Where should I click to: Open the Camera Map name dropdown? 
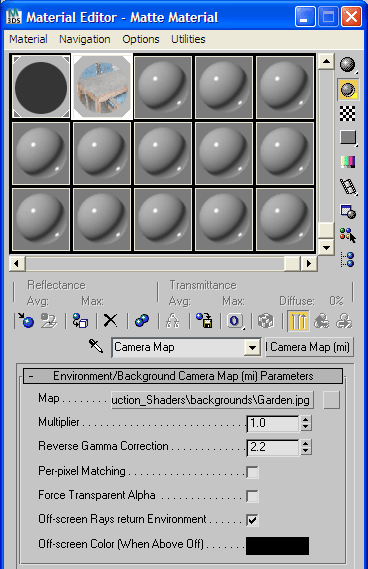click(252, 348)
